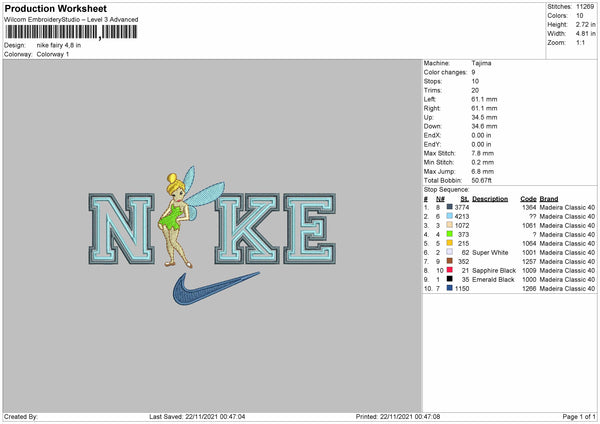Click the black swatch in Emerald Black row
Viewport: 600px width, 424px height.
coord(449,279)
